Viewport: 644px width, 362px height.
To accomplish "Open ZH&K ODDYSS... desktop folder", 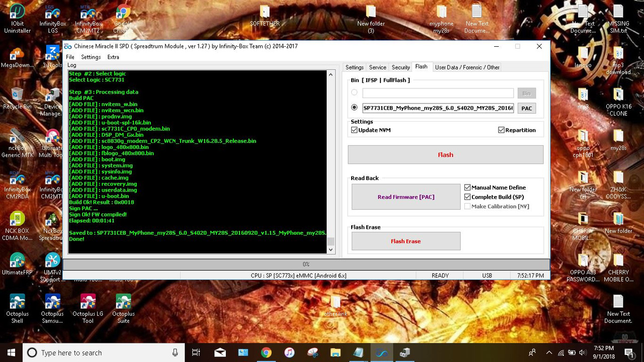I will pyautogui.click(x=618, y=185).
